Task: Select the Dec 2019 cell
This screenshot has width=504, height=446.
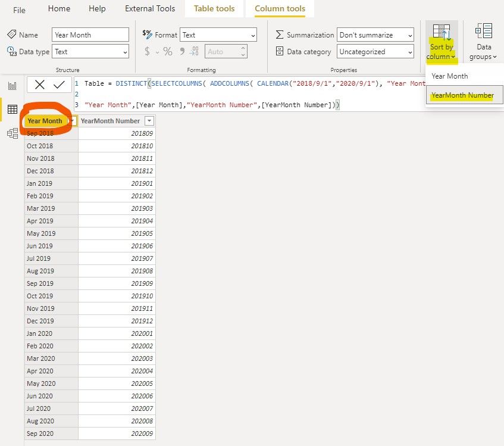Action: click(x=51, y=321)
